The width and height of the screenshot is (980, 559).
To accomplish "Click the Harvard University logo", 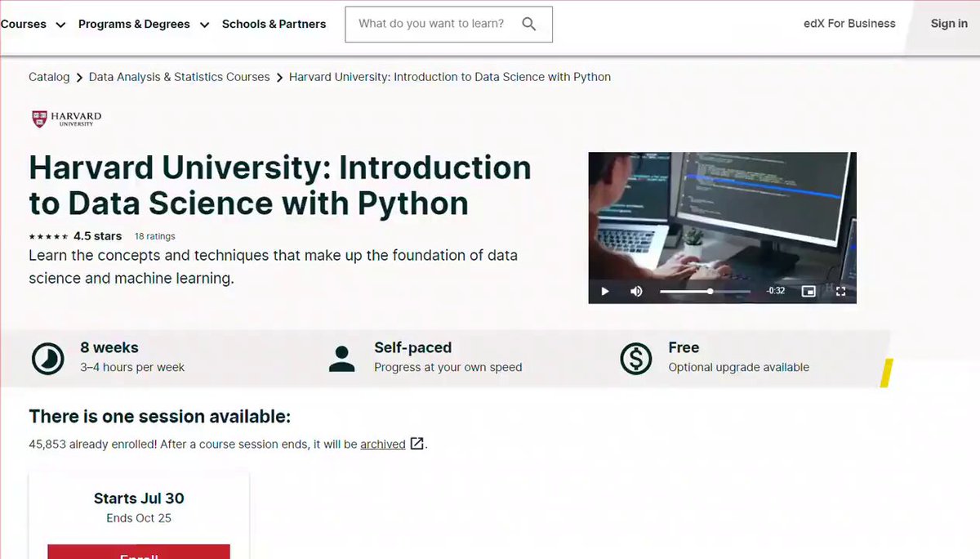I will coord(67,119).
